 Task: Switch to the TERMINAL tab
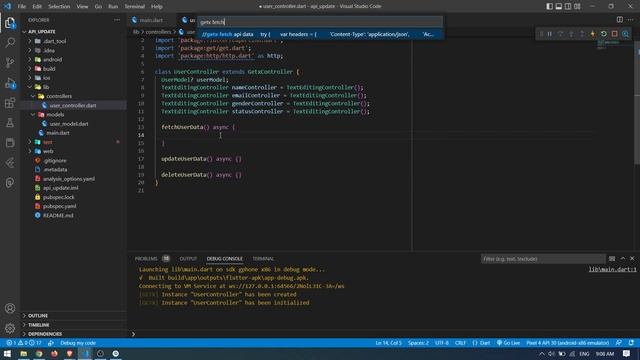tap(263, 259)
